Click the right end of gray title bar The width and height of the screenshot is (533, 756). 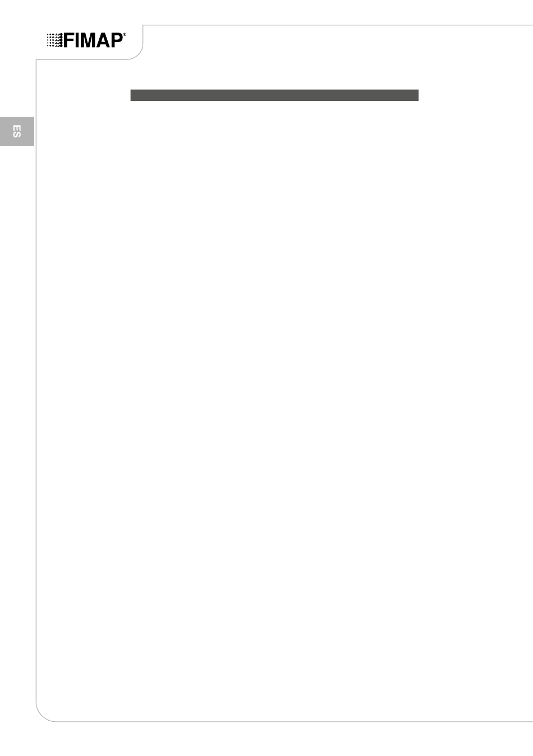tap(414, 95)
